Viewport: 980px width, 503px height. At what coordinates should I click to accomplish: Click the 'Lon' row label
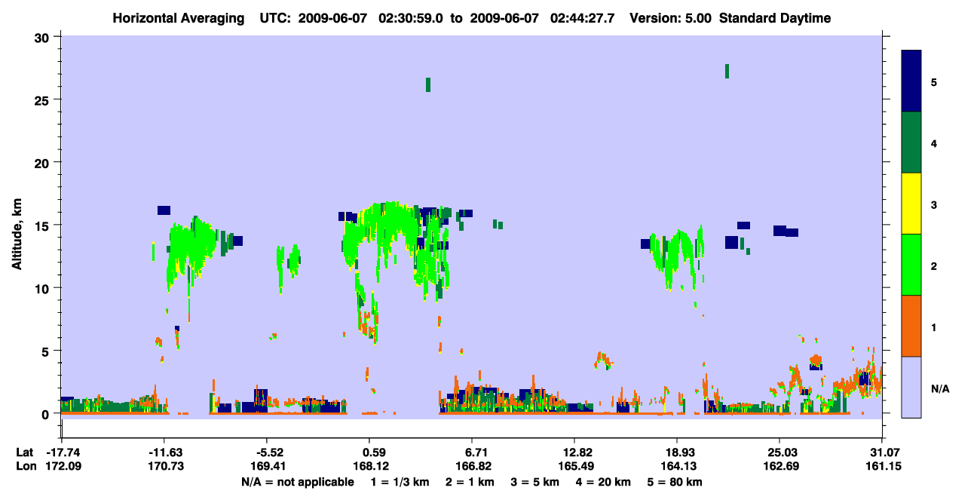[x=25, y=466]
